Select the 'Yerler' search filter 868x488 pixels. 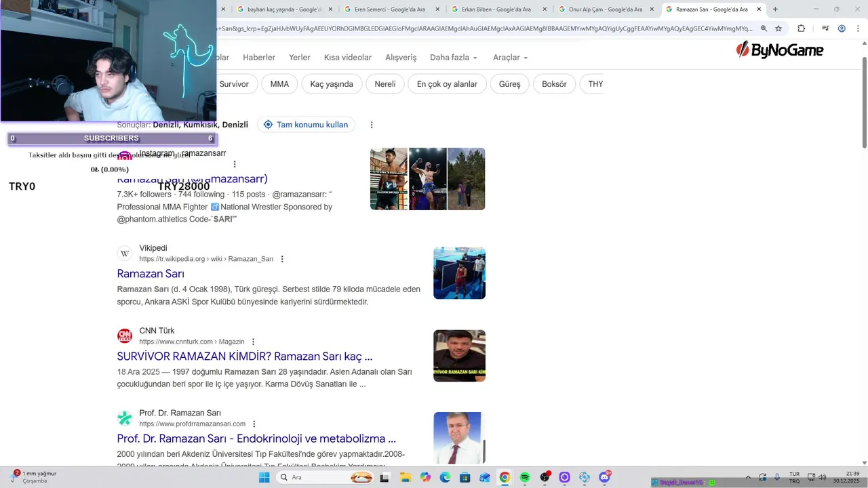[x=300, y=58]
